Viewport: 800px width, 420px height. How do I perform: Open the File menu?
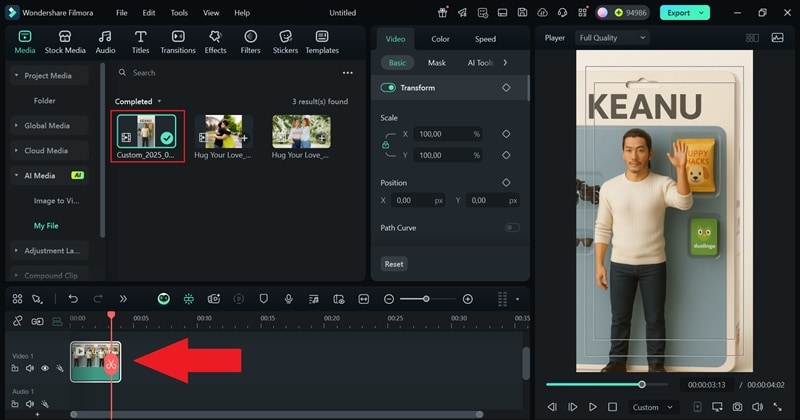point(121,13)
